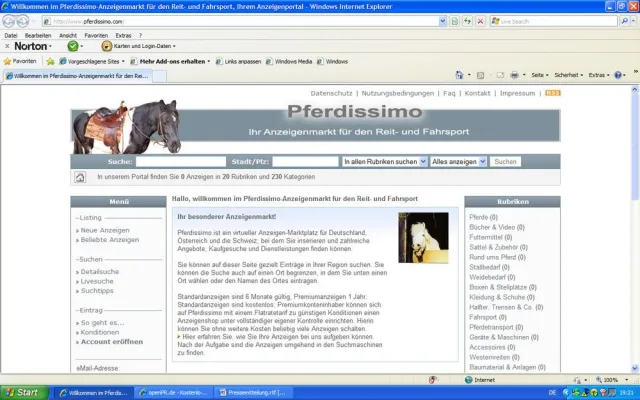
Task: Open the Sicherheit menu in command bar
Action: pos(569,75)
